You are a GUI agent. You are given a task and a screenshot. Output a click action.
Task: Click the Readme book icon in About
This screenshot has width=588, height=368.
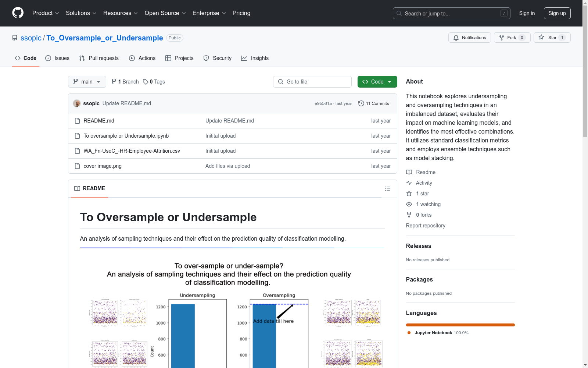(x=409, y=172)
